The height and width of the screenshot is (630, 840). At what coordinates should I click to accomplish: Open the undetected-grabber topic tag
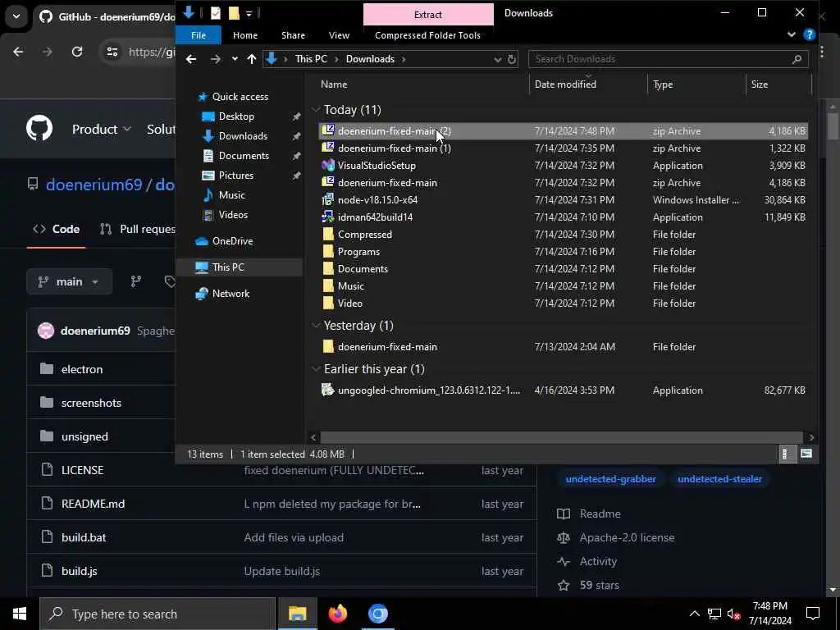point(610,479)
